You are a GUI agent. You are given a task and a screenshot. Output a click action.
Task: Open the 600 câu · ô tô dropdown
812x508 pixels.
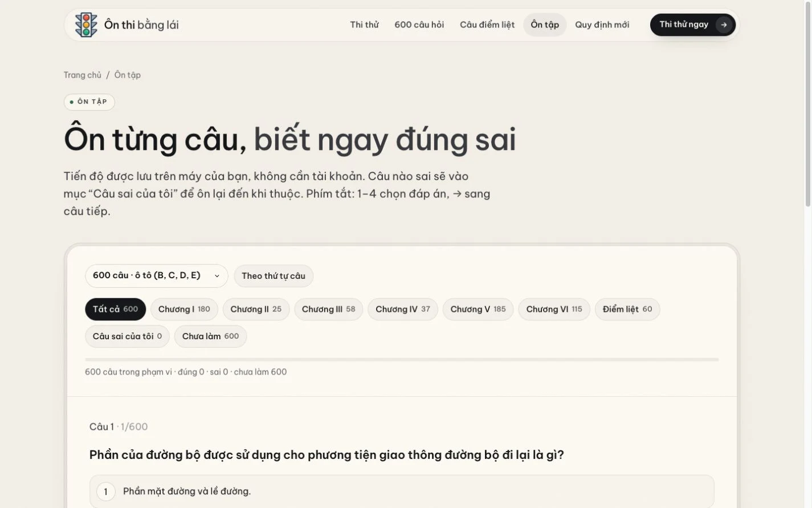click(x=157, y=276)
